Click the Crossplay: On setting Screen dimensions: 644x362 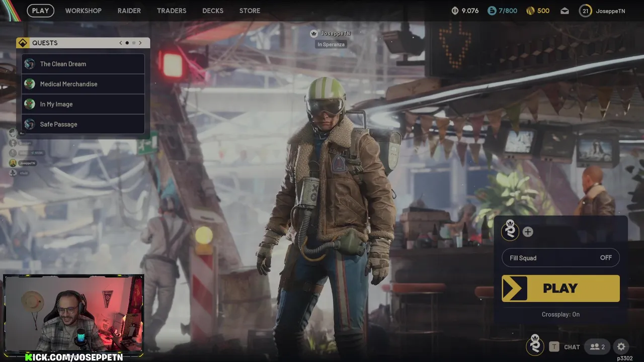coord(560,314)
